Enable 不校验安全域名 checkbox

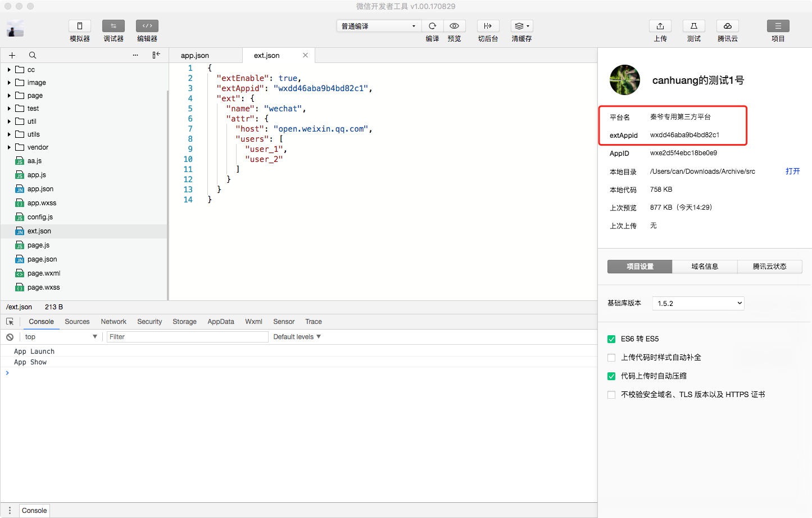611,395
